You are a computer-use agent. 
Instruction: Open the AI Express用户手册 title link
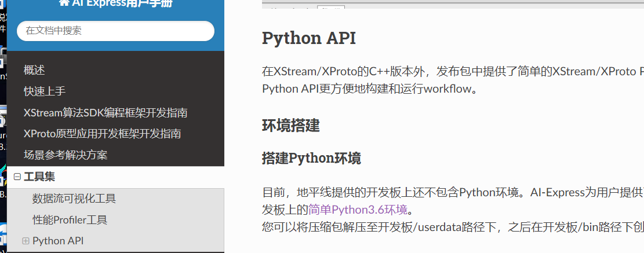tap(121, 3)
